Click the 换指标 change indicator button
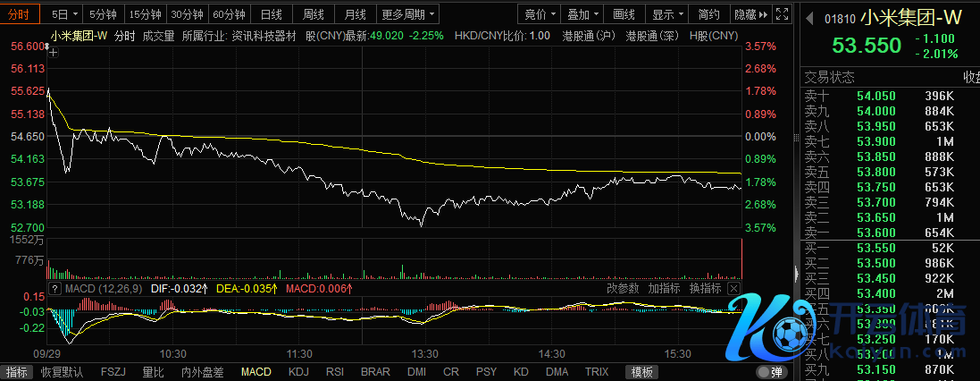Image resolution: width=980 pixels, height=381 pixels. (705, 289)
